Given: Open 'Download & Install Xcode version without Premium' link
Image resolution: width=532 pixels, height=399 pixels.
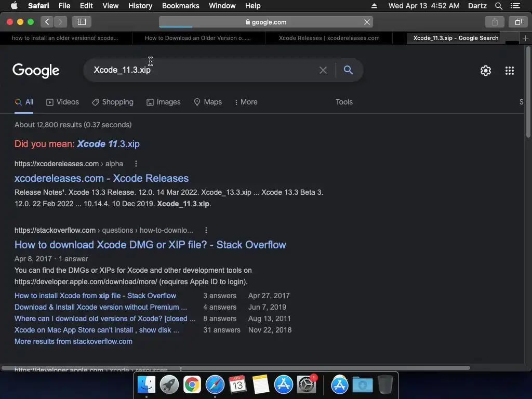Looking at the screenshot, I should [101, 307].
